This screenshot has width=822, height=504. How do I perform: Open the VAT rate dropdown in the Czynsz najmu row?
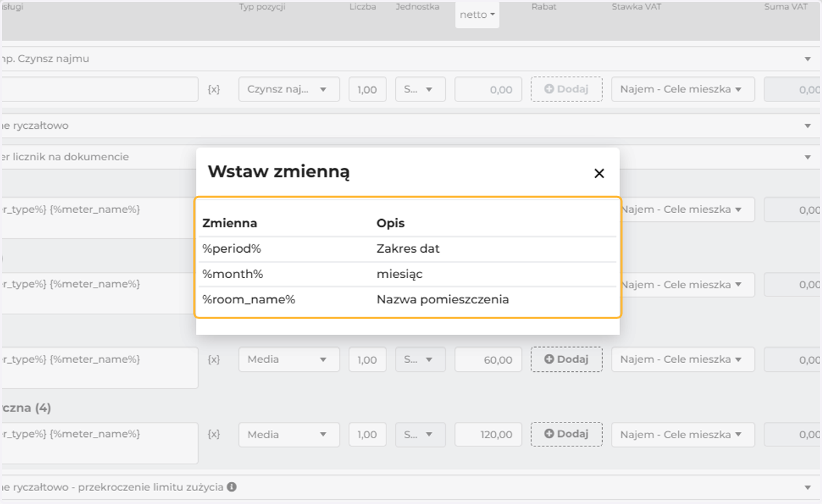(x=683, y=89)
